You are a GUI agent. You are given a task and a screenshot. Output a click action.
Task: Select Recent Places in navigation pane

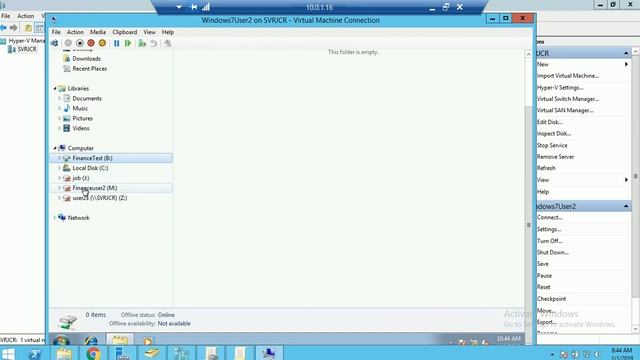tap(89, 69)
